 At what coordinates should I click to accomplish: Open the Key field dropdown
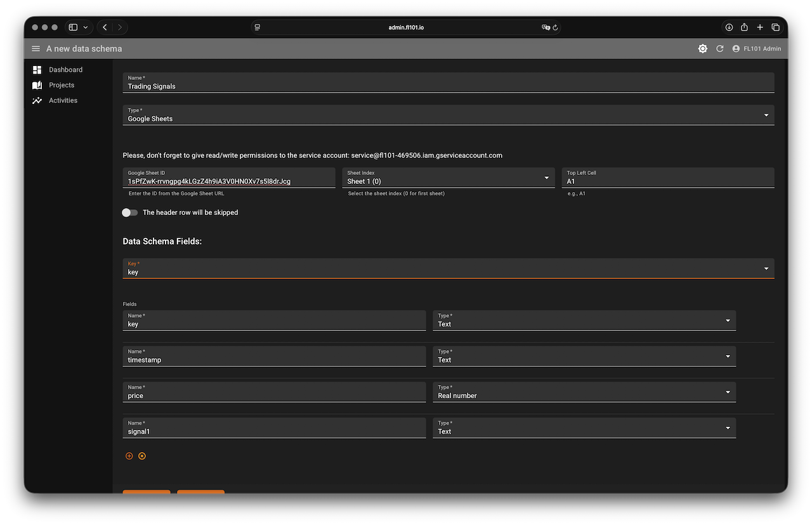pyautogui.click(x=448, y=269)
